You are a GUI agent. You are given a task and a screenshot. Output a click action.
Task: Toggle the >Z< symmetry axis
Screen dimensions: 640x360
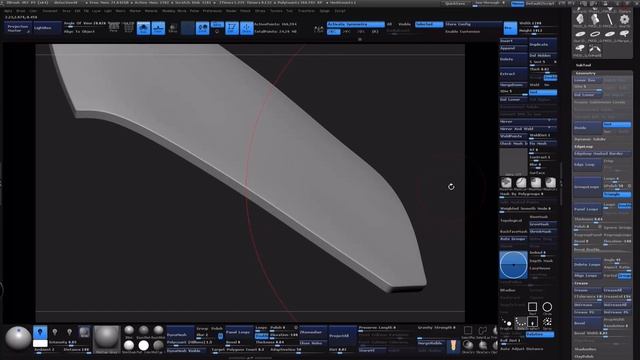point(361,31)
